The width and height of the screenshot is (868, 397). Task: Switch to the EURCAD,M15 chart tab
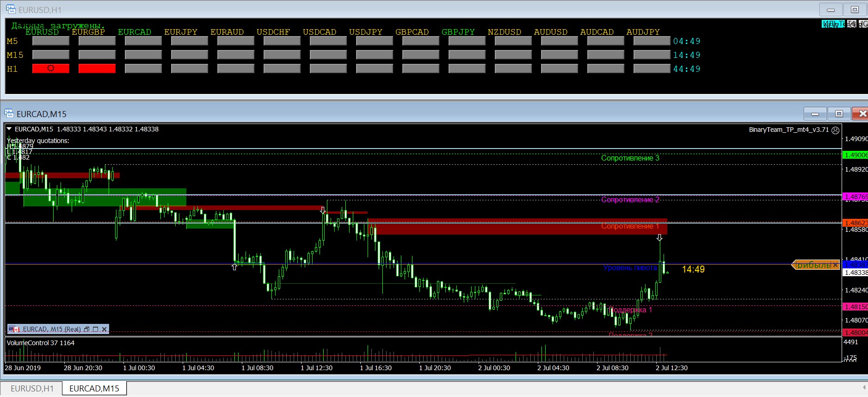94,389
